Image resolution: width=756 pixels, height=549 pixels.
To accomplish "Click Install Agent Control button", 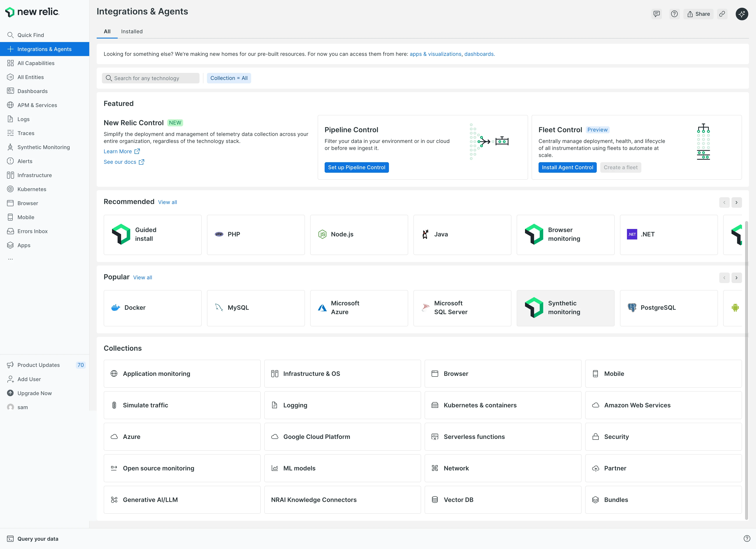I will [567, 167].
